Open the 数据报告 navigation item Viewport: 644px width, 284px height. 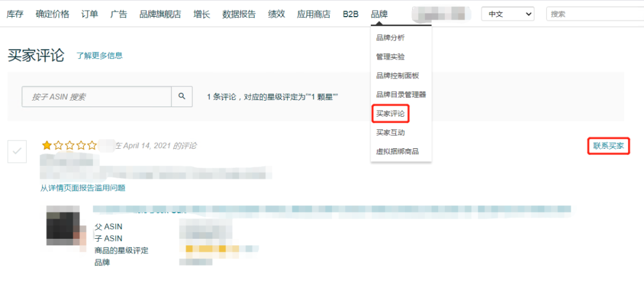239,14
